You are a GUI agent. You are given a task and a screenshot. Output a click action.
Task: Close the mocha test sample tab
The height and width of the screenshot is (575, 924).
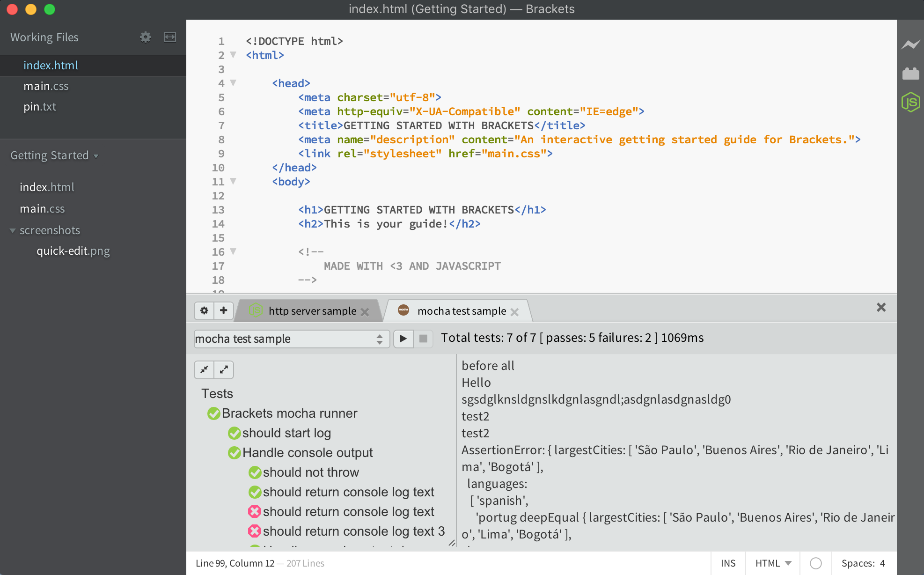(x=514, y=312)
